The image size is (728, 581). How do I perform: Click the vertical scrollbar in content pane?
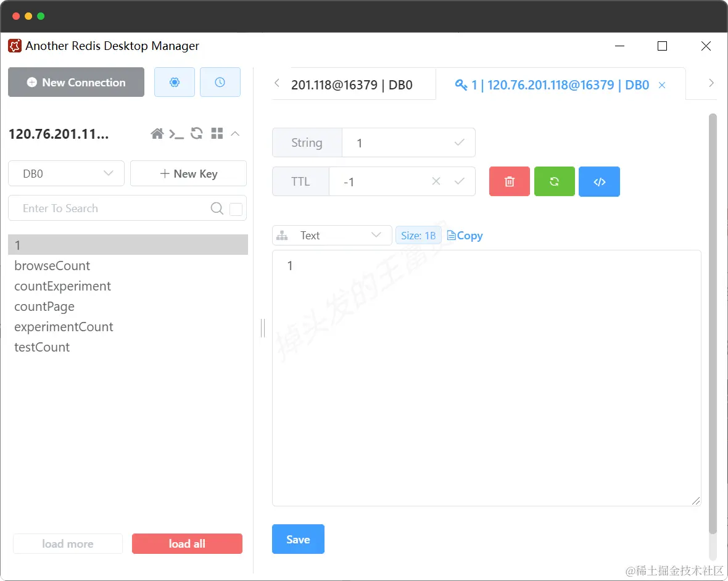coord(713,323)
